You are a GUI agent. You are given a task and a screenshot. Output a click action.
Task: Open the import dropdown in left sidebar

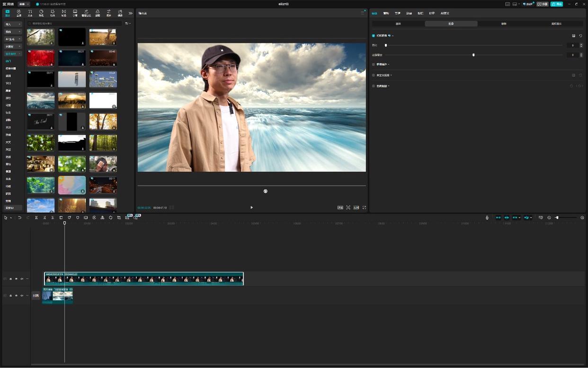pos(13,24)
